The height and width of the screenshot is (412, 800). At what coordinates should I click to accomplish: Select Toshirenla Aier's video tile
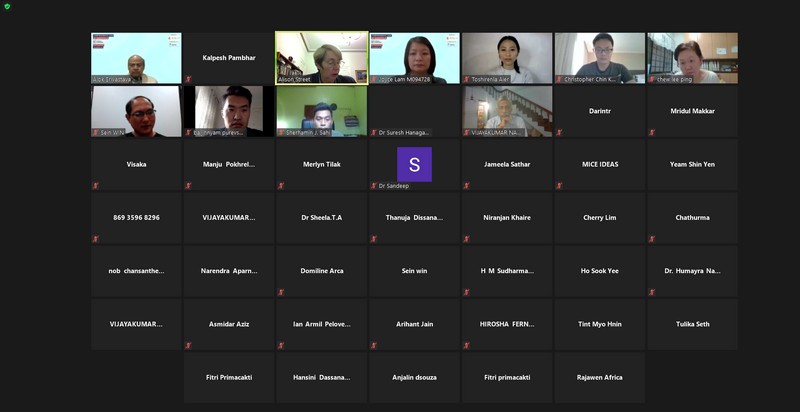(x=507, y=57)
